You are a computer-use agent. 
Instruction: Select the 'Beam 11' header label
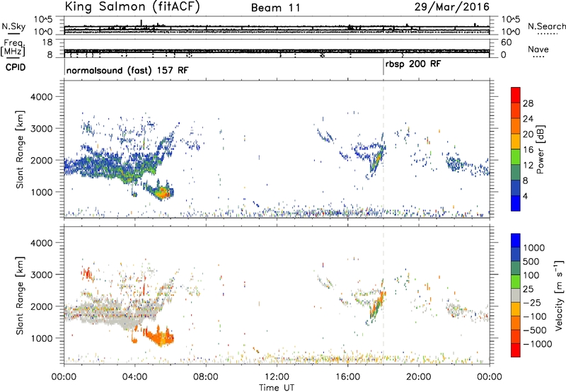(x=276, y=8)
